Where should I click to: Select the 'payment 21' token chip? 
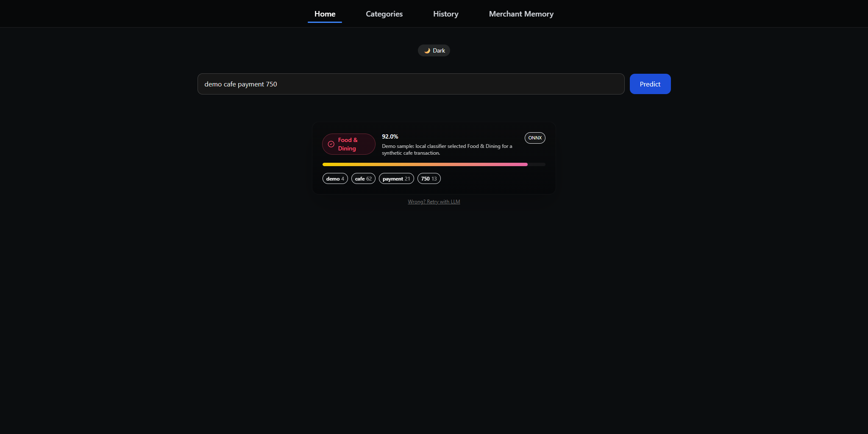tap(396, 179)
